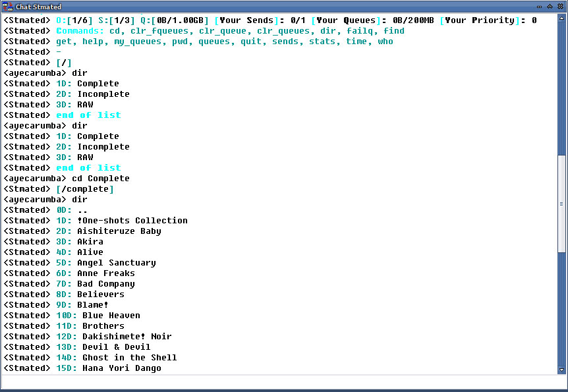Click the 'Brothers' entry
This screenshot has width=568, height=392.
pyautogui.click(x=103, y=325)
